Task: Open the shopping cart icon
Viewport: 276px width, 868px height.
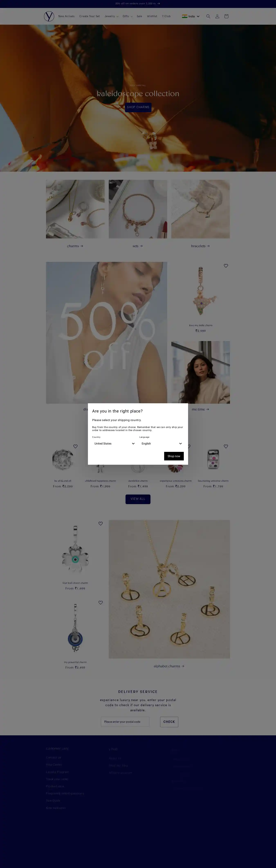Action: pos(226,16)
